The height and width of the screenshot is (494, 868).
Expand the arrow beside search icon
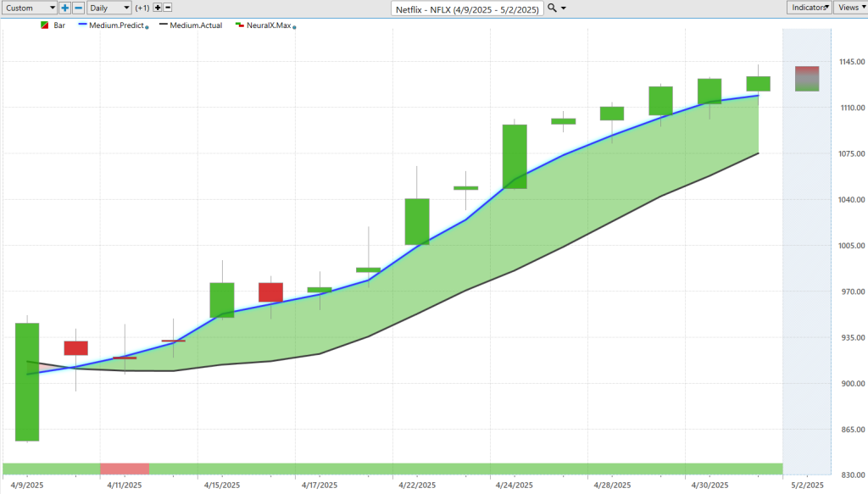click(x=564, y=8)
